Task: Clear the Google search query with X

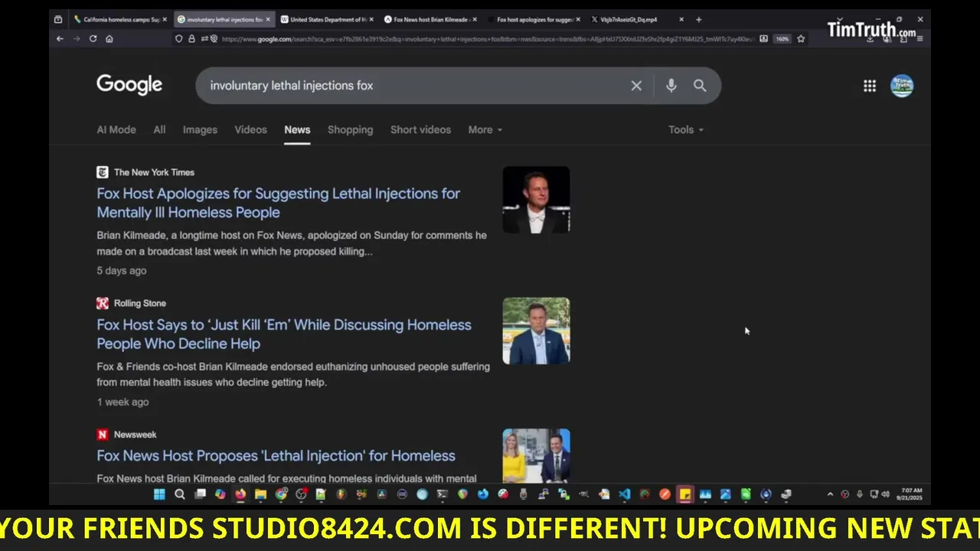Action: click(636, 86)
